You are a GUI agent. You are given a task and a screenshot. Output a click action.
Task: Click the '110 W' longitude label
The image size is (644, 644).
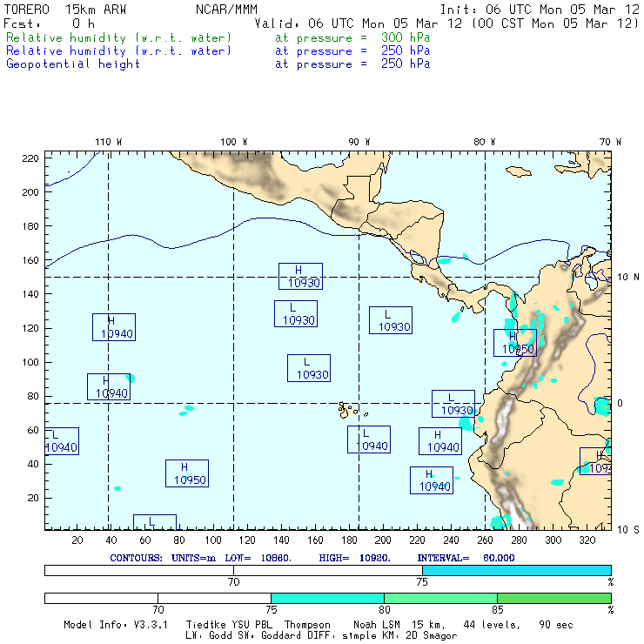[x=109, y=142]
